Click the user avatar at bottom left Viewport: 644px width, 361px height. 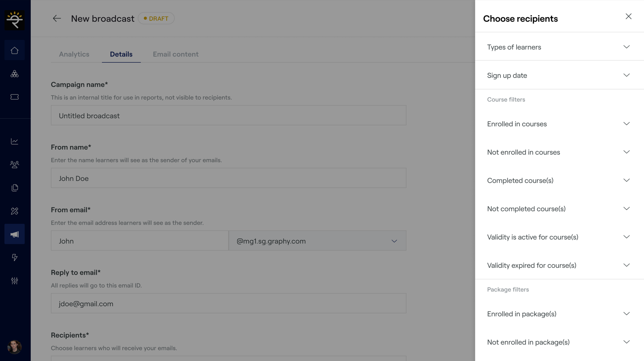tap(14, 347)
